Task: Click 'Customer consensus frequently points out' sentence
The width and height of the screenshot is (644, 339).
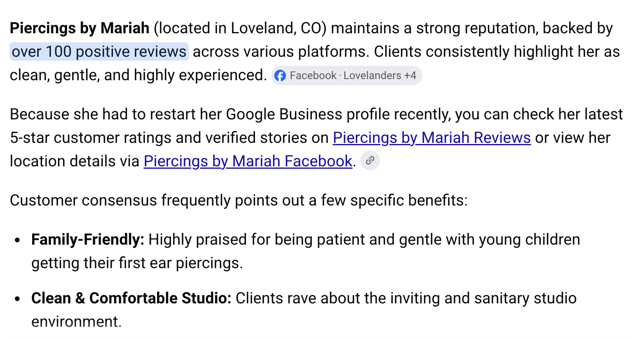Action: point(157,200)
